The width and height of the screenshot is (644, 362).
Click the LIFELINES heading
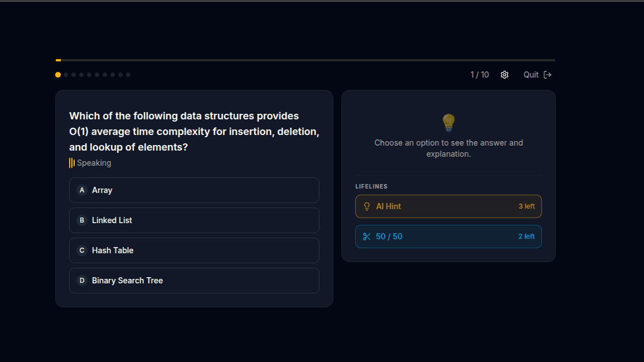click(371, 186)
